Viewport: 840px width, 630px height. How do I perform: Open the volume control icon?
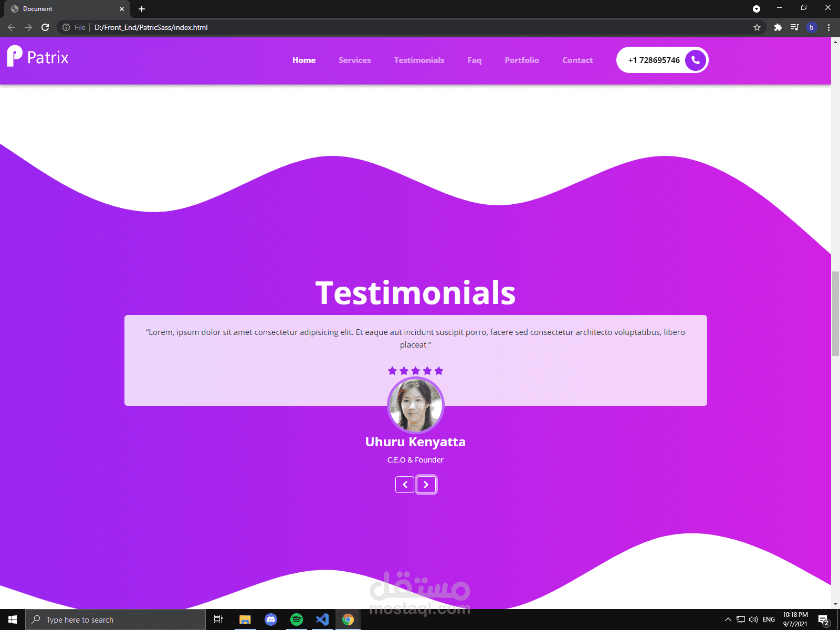[753, 619]
